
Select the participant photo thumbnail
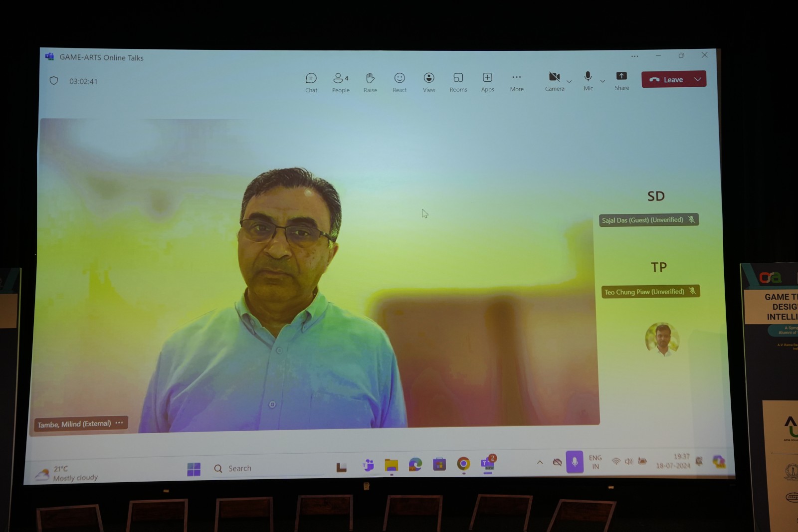pyautogui.click(x=662, y=339)
